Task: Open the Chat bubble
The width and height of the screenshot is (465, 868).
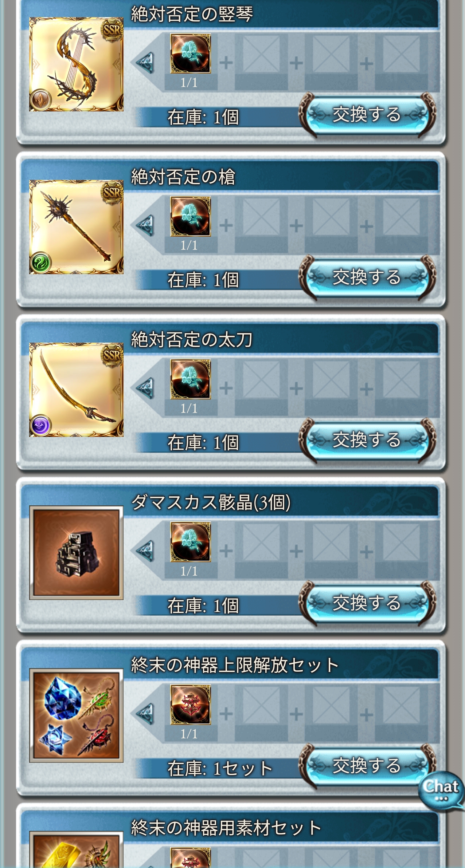Action: pyautogui.click(x=441, y=791)
